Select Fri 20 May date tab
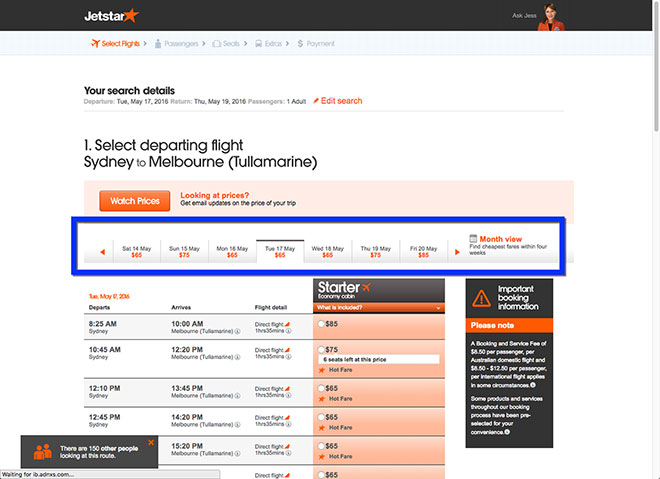The width and height of the screenshot is (660, 479). [x=423, y=252]
